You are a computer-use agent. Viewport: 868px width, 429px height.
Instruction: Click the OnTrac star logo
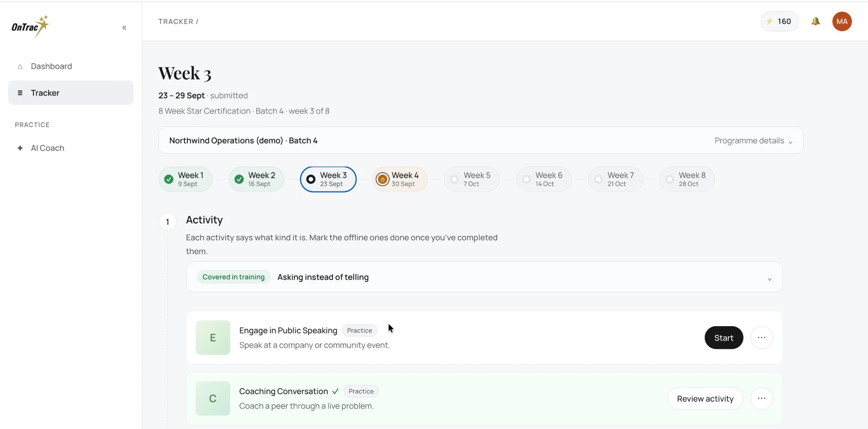[30, 26]
